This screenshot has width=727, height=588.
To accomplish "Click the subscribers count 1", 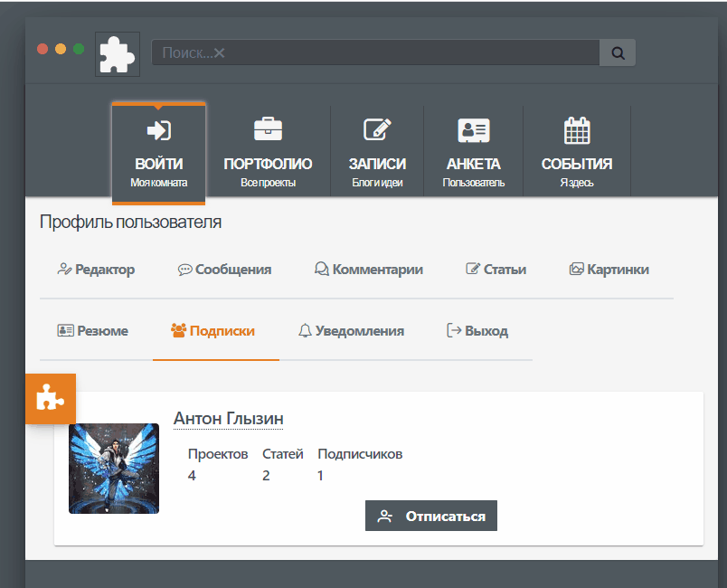I will pos(320,475).
